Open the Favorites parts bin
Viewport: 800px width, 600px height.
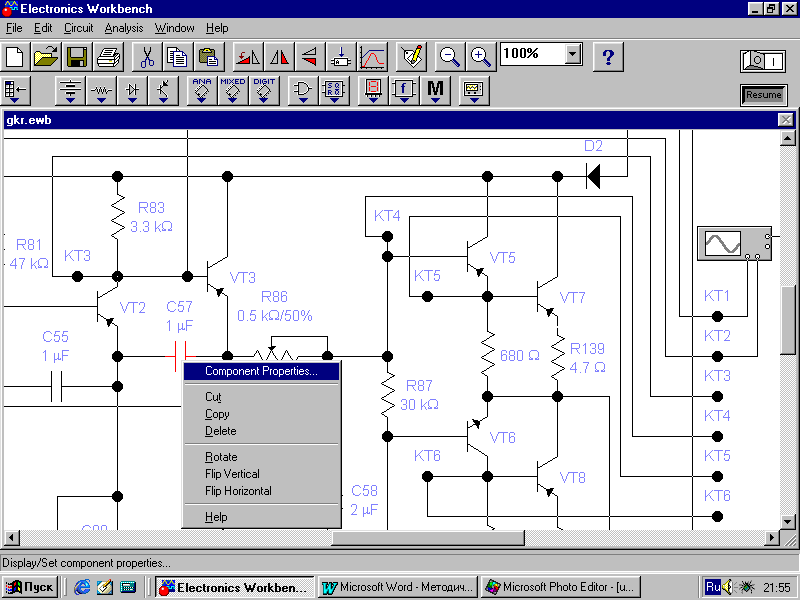tap(16, 91)
